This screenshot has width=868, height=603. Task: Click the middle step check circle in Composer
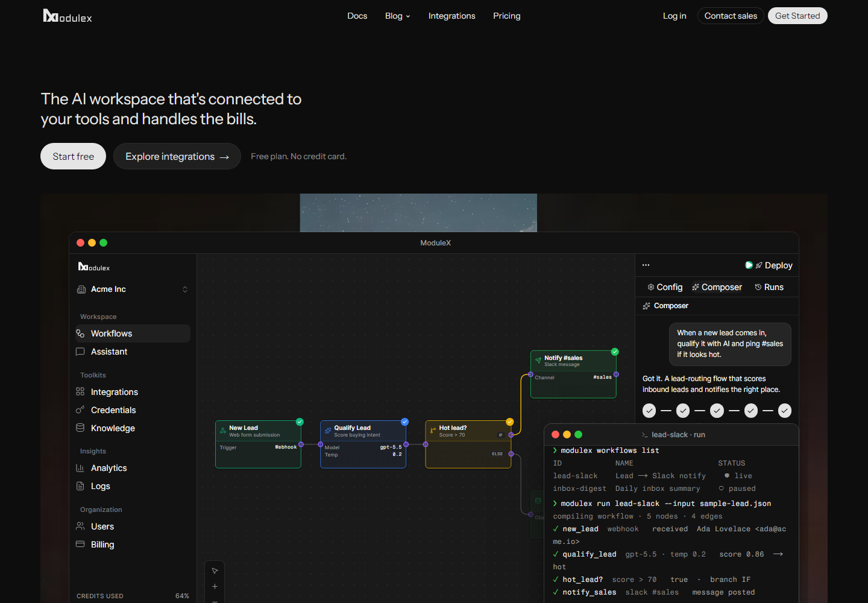point(717,411)
